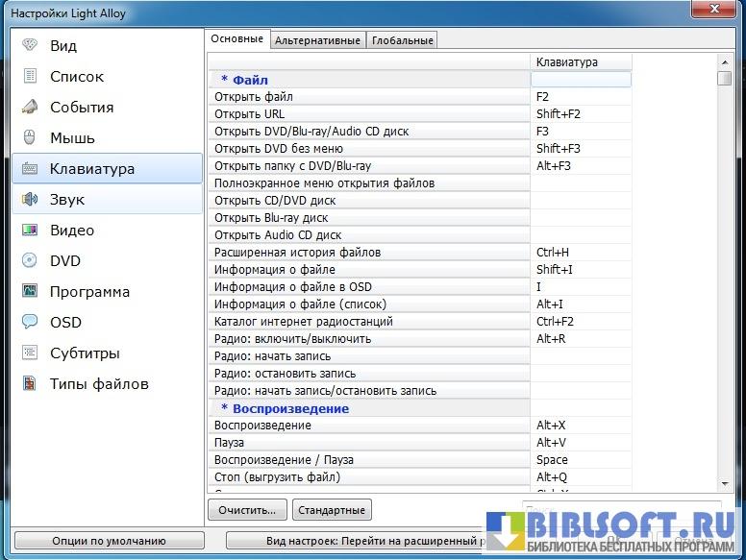
Task: Click the Опции по умолчанию button
Action: pos(109,541)
